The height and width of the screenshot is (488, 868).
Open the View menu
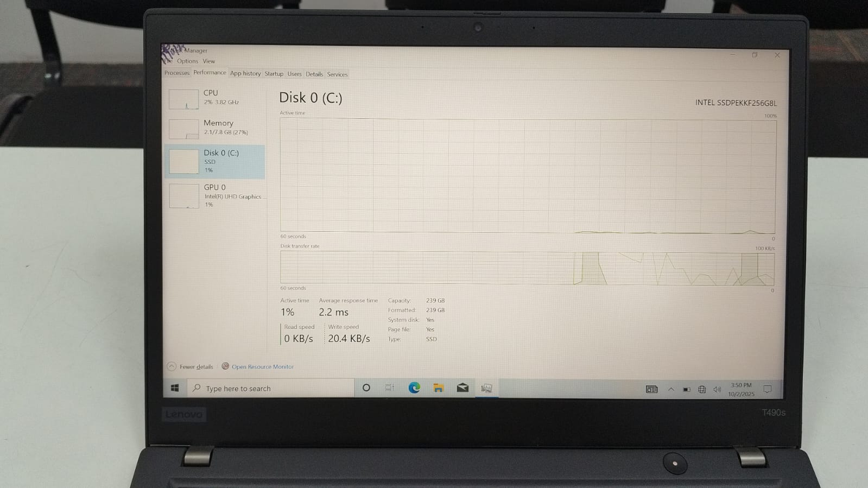coord(209,61)
